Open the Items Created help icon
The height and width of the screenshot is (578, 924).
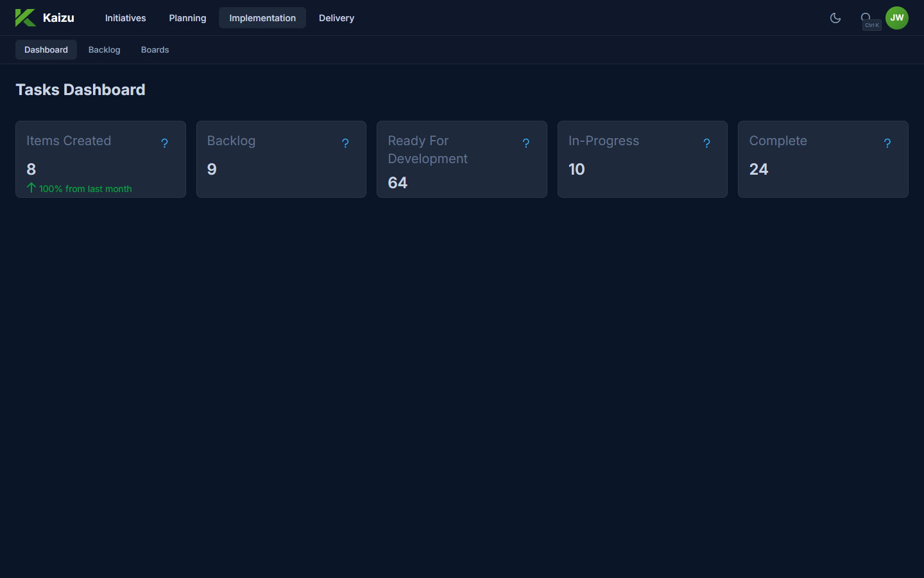164,143
